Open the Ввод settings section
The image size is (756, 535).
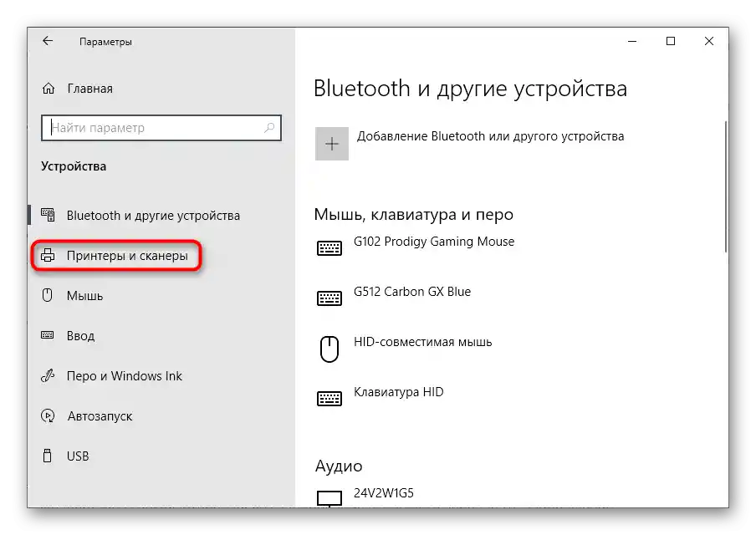tap(80, 335)
